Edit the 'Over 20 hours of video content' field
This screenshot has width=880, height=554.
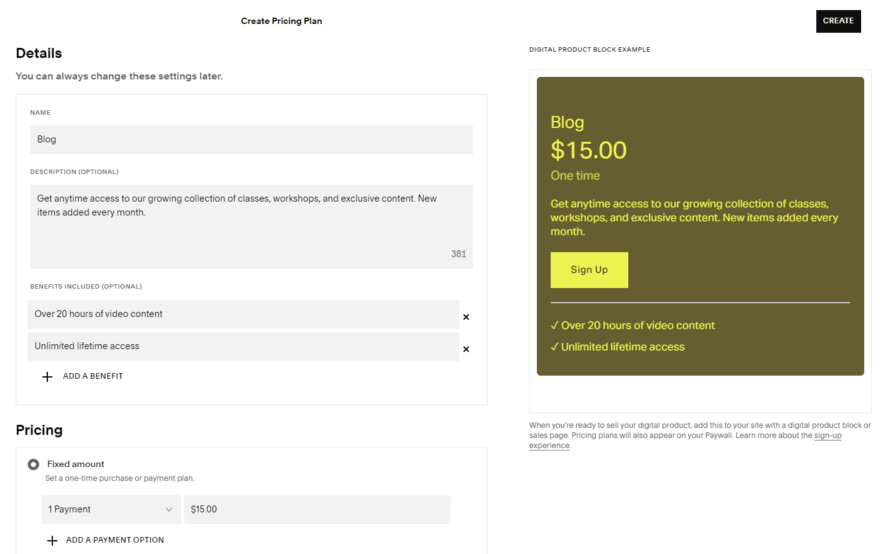[244, 314]
